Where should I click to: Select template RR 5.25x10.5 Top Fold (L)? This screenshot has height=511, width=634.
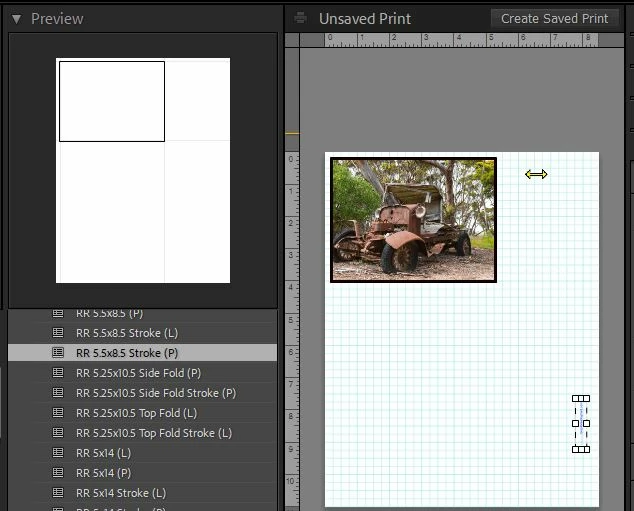(142, 413)
